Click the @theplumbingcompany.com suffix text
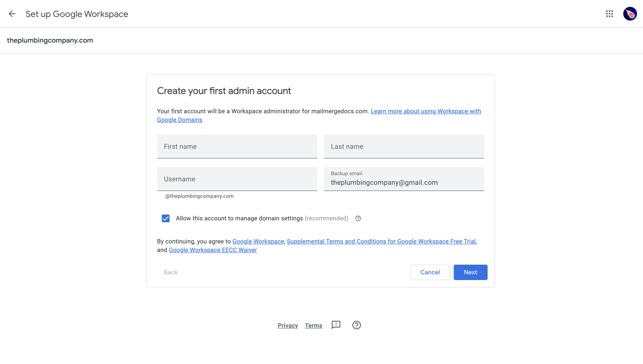Viewport: 643px width, 364px height. (199, 196)
